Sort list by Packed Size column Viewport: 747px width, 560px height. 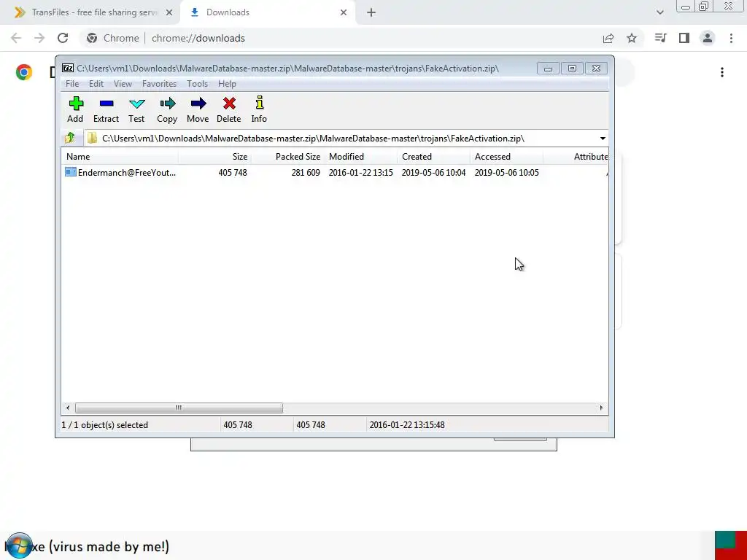click(x=287, y=157)
